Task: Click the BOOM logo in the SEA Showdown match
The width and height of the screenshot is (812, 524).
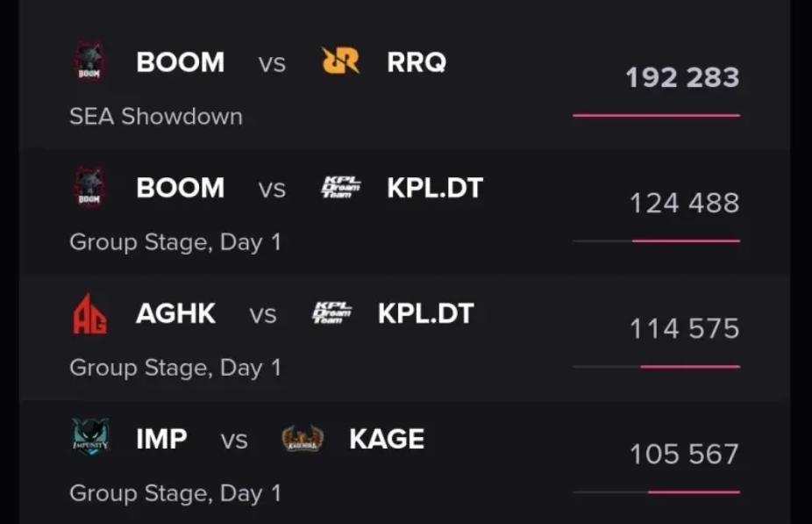Action: [x=89, y=62]
